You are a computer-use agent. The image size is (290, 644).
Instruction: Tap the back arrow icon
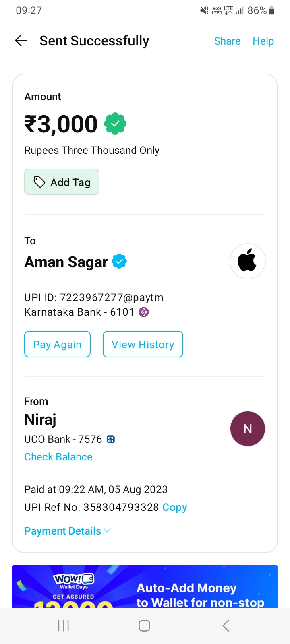(21, 41)
